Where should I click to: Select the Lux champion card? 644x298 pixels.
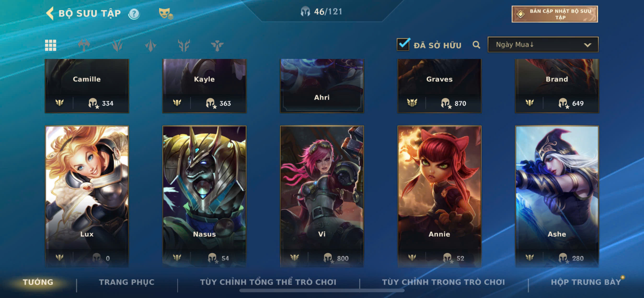pyautogui.click(x=87, y=196)
